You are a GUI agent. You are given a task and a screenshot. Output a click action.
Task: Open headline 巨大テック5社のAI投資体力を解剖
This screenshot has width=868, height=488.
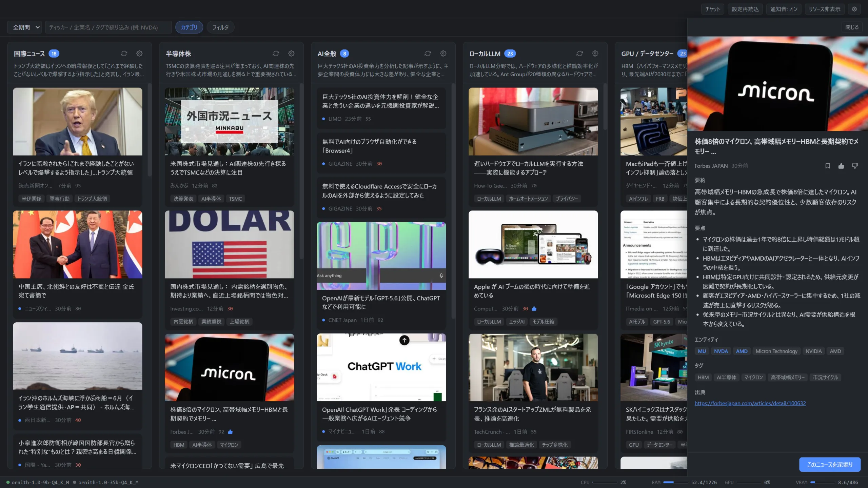380,101
